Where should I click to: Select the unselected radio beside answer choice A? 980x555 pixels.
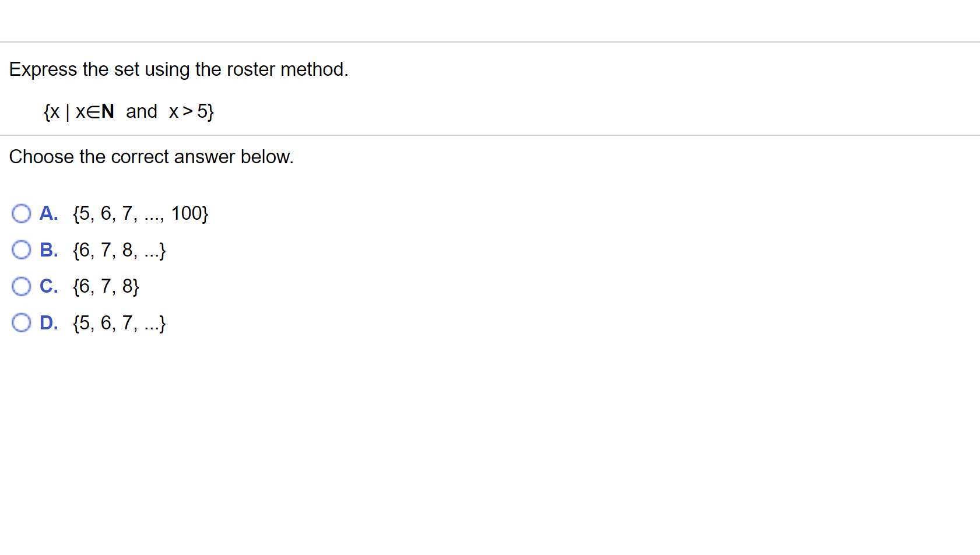tap(21, 213)
